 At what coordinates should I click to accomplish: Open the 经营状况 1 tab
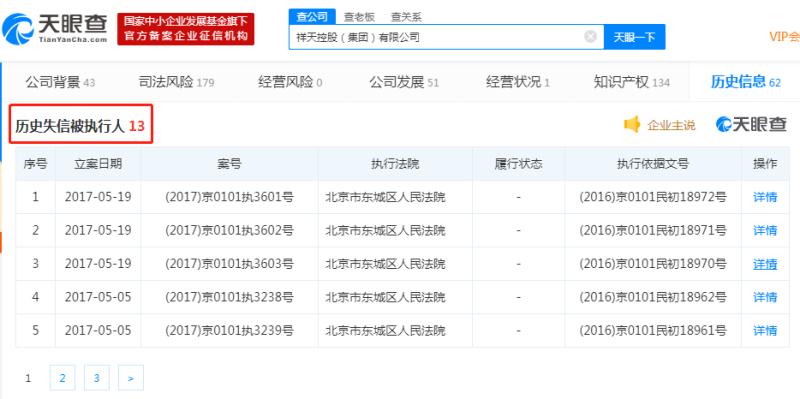pyautogui.click(x=517, y=82)
